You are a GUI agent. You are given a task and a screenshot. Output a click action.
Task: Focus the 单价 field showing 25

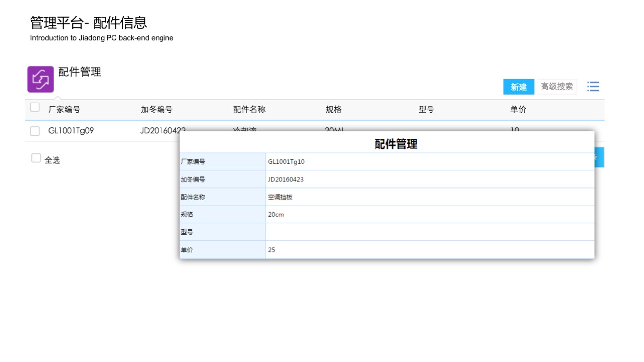(429, 250)
